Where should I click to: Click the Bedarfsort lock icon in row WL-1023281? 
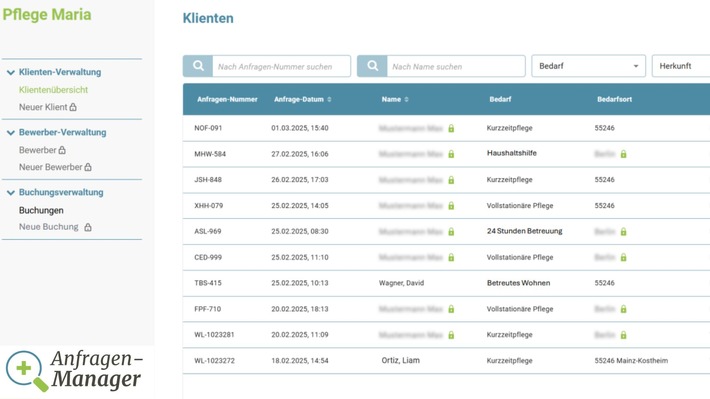[x=624, y=335]
